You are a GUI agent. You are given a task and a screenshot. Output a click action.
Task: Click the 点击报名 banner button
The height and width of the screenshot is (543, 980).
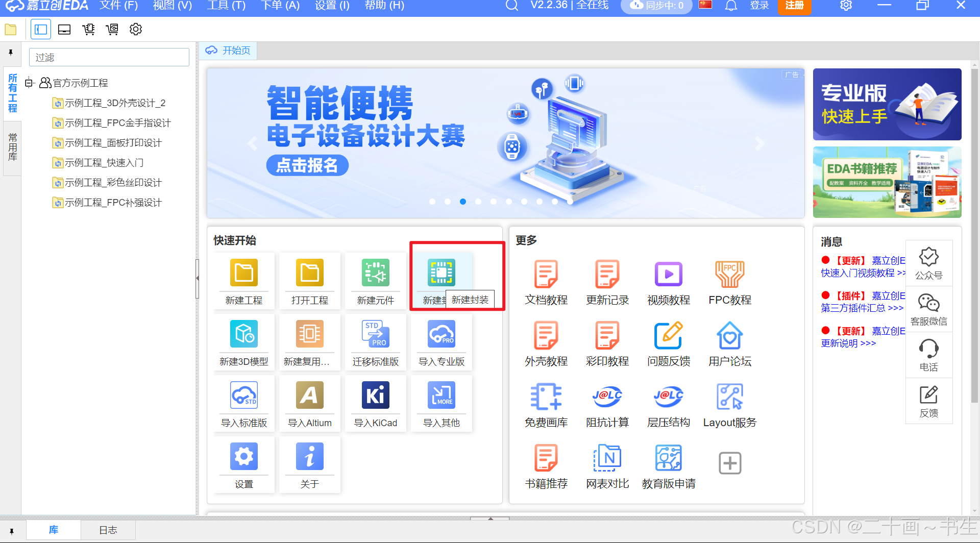pos(307,165)
